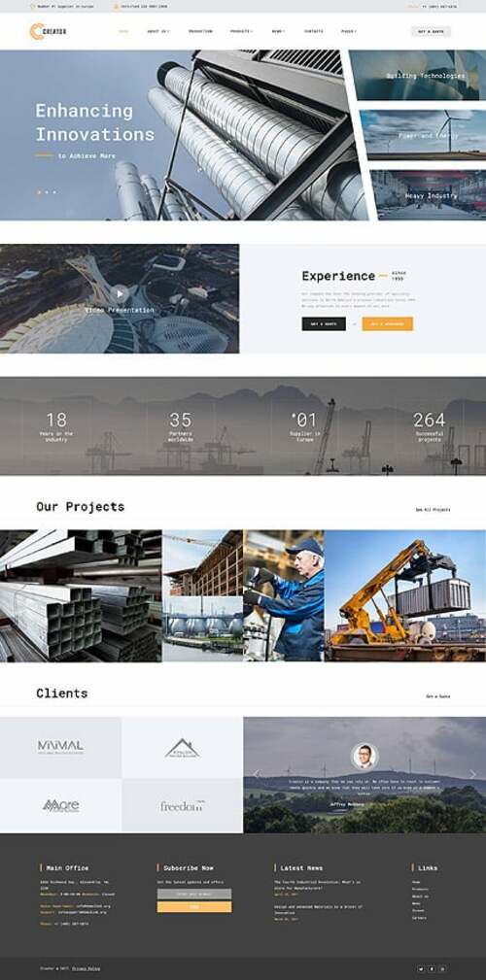Click the Creator logo in the header
486x980 pixels.
coord(49,31)
